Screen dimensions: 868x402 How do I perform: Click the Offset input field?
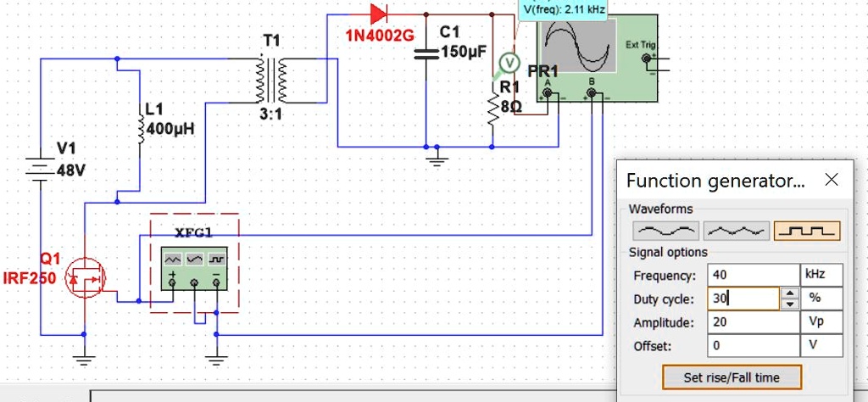(753, 345)
